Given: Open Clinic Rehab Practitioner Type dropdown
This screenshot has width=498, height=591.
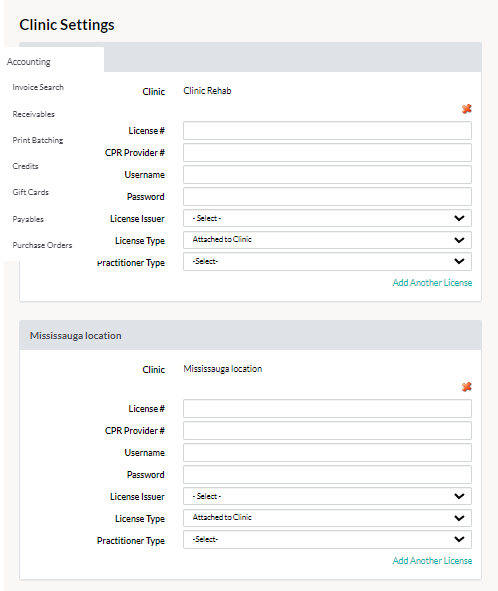Looking at the screenshot, I should [327, 262].
